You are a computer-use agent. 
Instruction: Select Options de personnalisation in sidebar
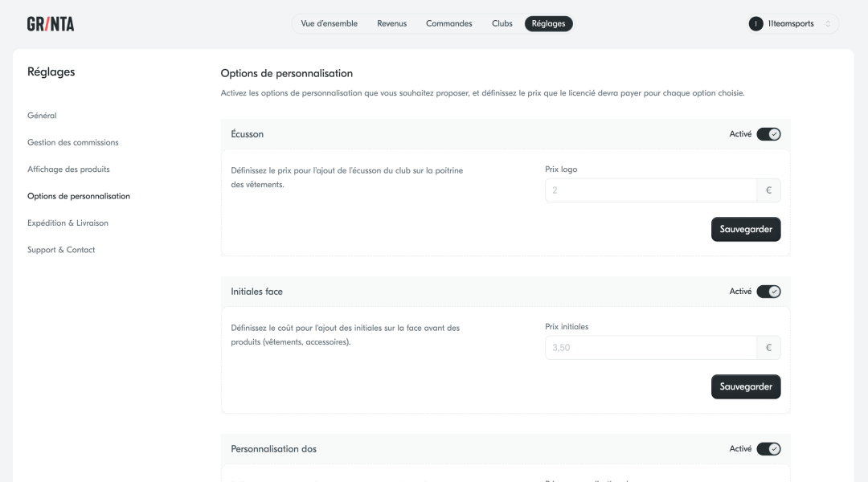[78, 196]
